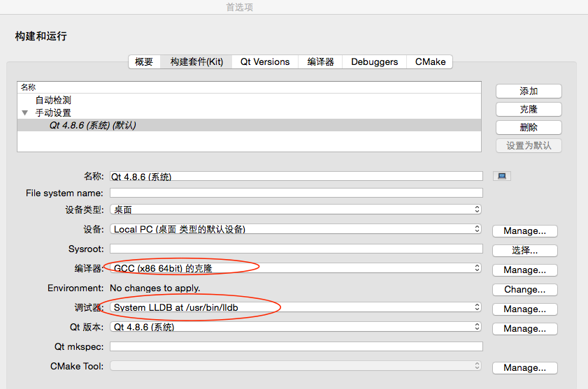Click the 删除 button
The height and width of the screenshot is (389, 588).
tap(529, 127)
